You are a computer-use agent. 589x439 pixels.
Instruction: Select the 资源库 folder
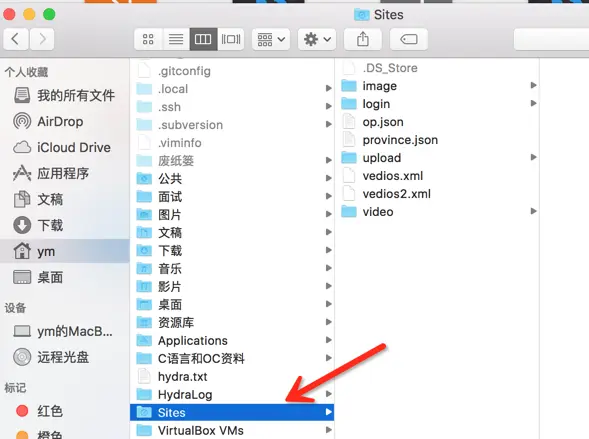[x=232, y=322]
